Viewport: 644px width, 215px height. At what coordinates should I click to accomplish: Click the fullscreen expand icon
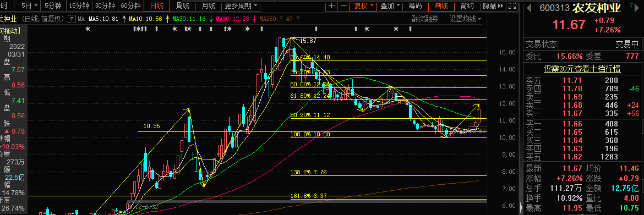tap(512, 5)
